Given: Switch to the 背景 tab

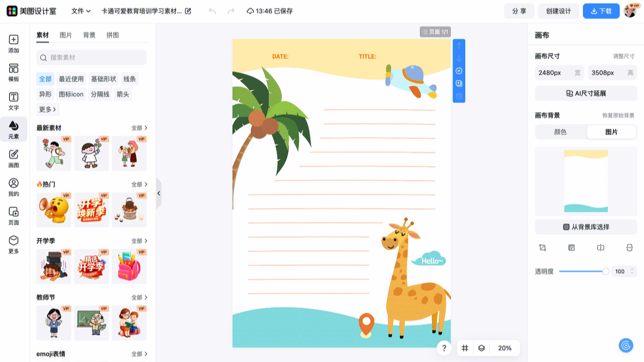Looking at the screenshot, I should click(x=89, y=35).
